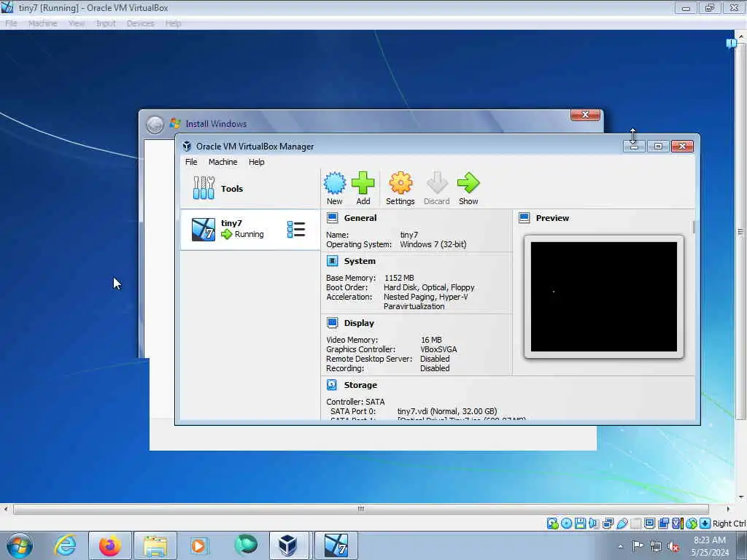Viewport: 747px width, 560px height.
Task: Click the vertical scrollbar of VM window
Action: click(x=740, y=232)
